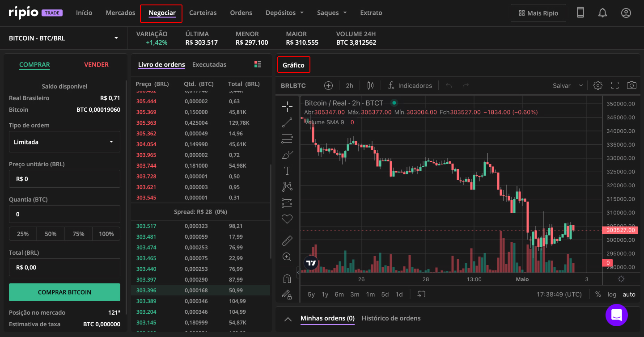The image size is (644, 337).
Task: Take chart snapshot with camera icon
Action: [x=631, y=85]
